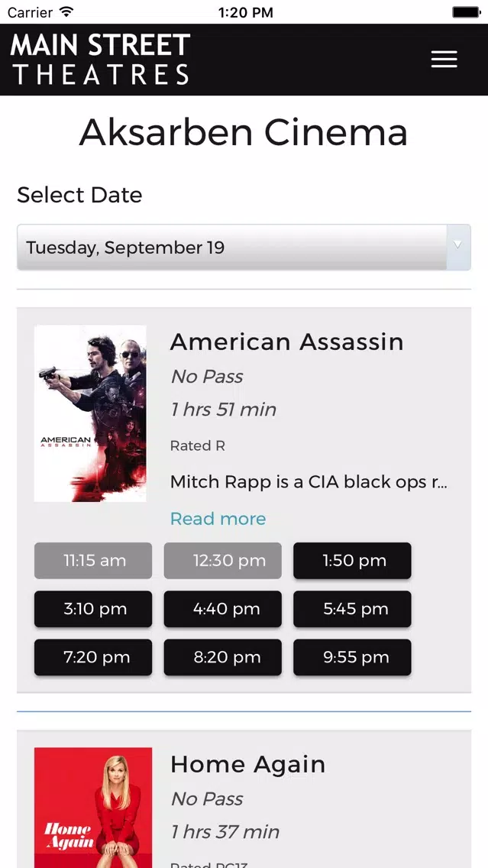Choose the 1:50 pm showtime
The image size is (488, 868).
click(x=353, y=561)
